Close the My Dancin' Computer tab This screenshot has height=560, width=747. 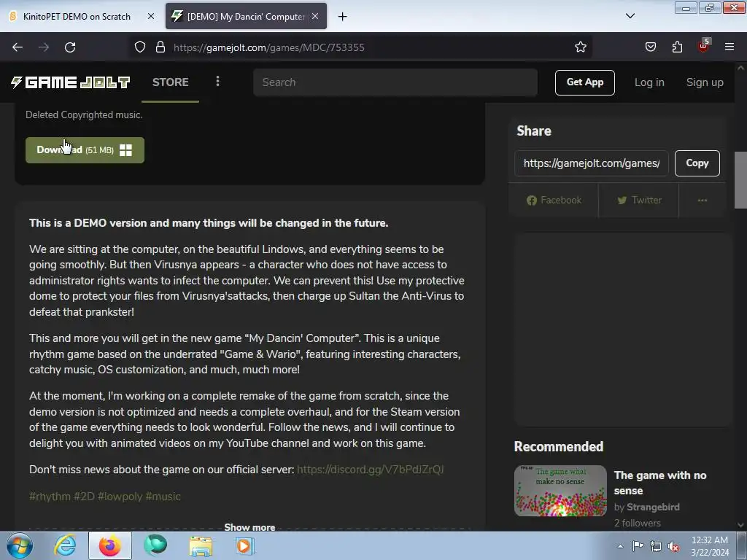(315, 16)
